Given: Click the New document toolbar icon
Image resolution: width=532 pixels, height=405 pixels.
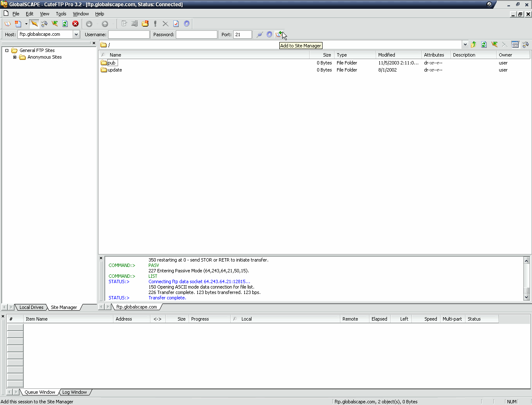Looking at the screenshot, I should pos(18,24).
